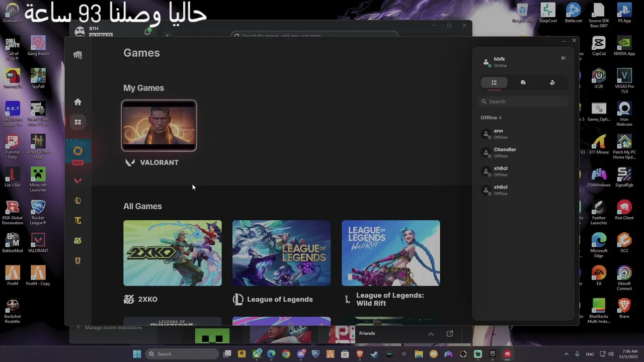Switch to the friends list tab icon
This screenshot has width=644, height=362.
[x=494, y=82]
